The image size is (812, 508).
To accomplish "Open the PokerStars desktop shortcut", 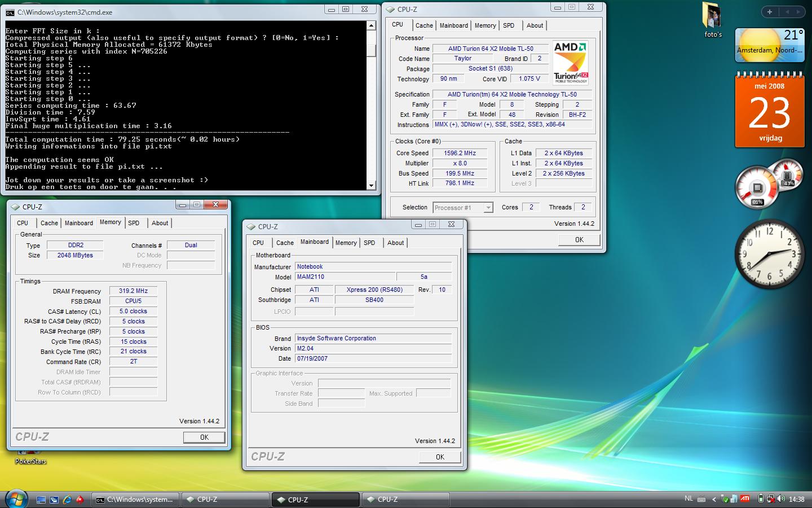I will coord(30,457).
